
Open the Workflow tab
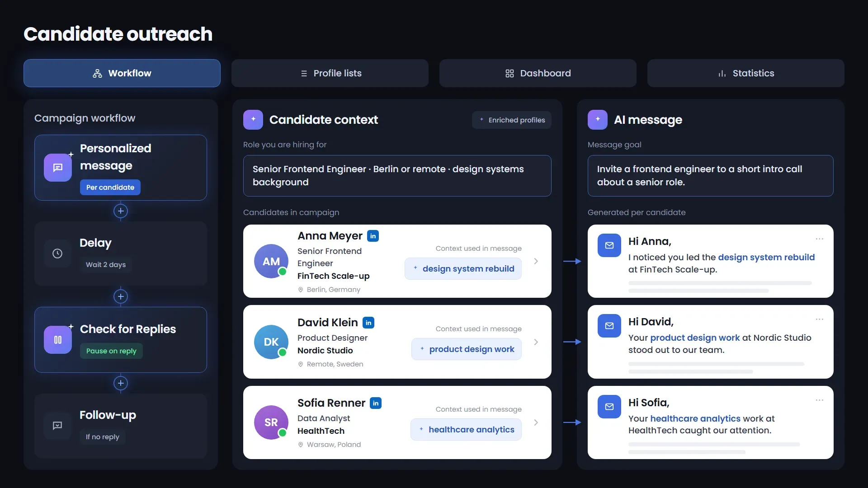[122, 73]
